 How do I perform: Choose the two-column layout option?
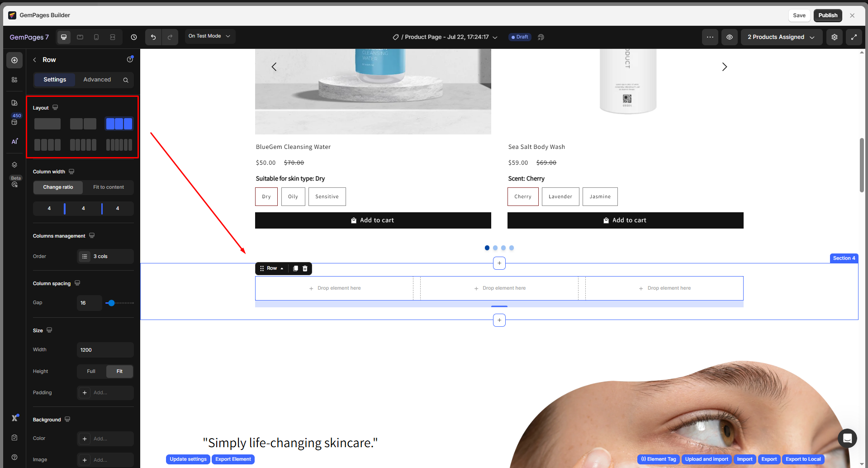pyautogui.click(x=83, y=124)
